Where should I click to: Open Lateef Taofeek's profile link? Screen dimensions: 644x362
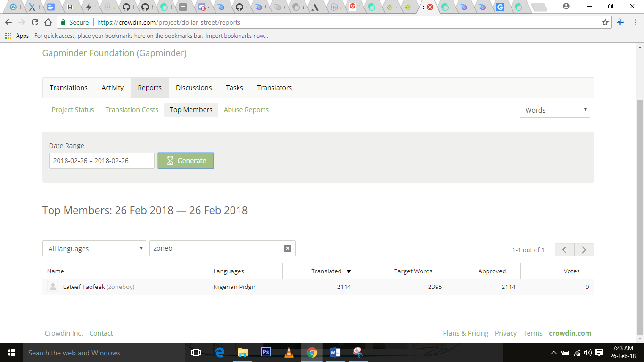tap(84, 287)
